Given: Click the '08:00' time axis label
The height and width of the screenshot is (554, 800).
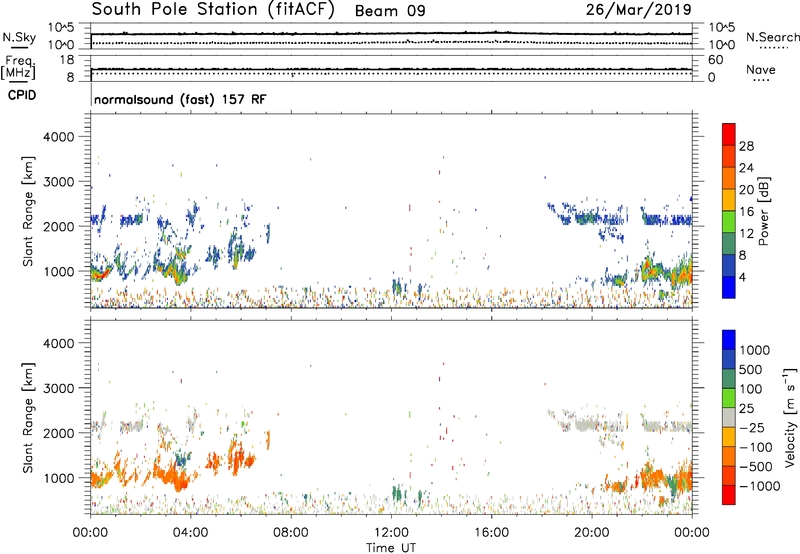Looking at the screenshot, I should coord(291,533).
